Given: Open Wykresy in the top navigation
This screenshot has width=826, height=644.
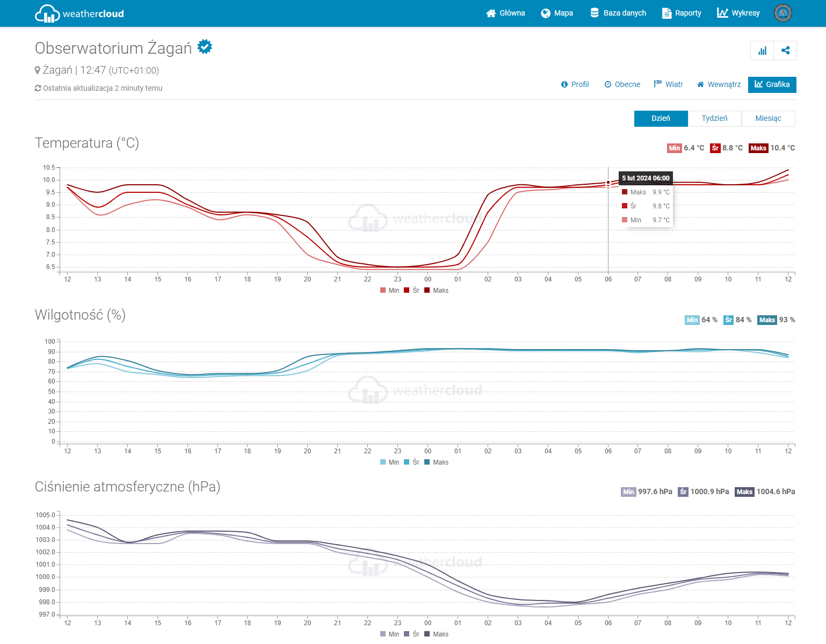Looking at the screenshot, I should pyautogui.click(x=738, y=13).
